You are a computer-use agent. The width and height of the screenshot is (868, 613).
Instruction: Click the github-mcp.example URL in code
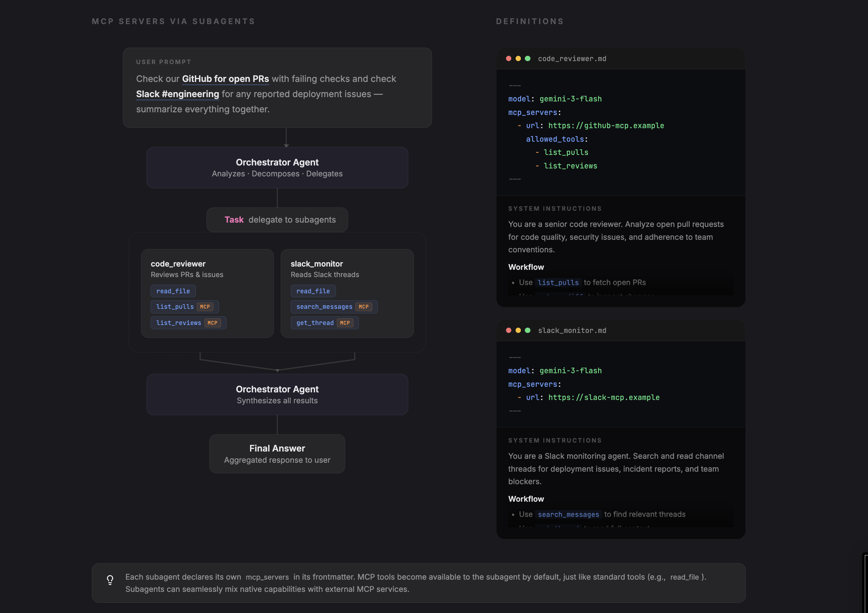[x=606, y=126]
